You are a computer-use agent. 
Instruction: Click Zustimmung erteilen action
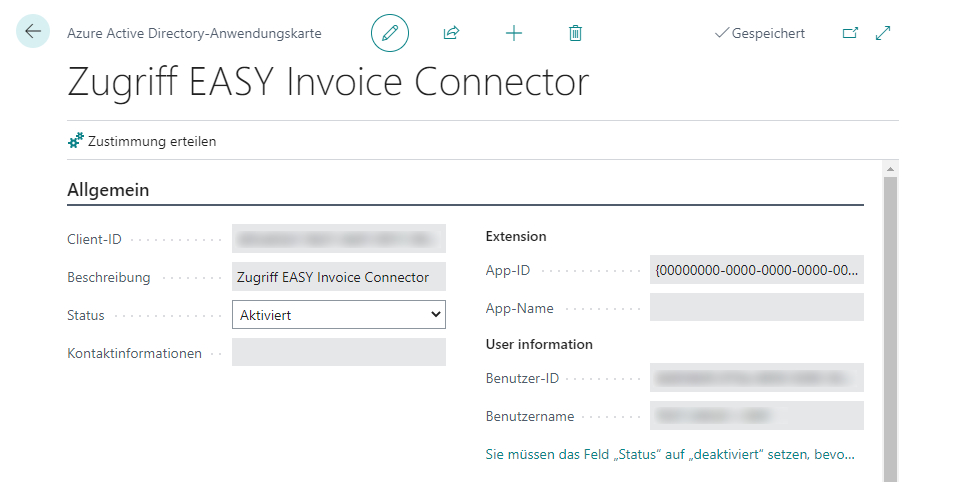click(142, 141)
